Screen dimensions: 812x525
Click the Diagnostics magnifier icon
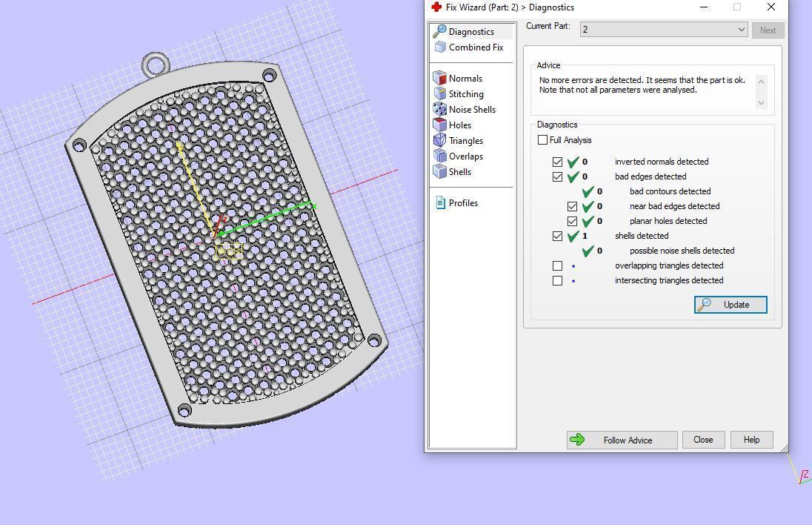coord(439,31)
